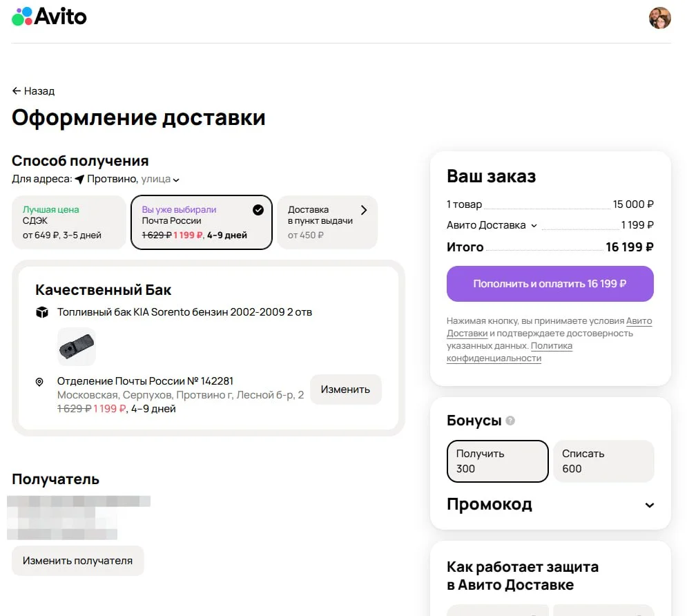Open delivery to pickup point option
This screenshot has height=616, width=687.
(x=327, y=222)
